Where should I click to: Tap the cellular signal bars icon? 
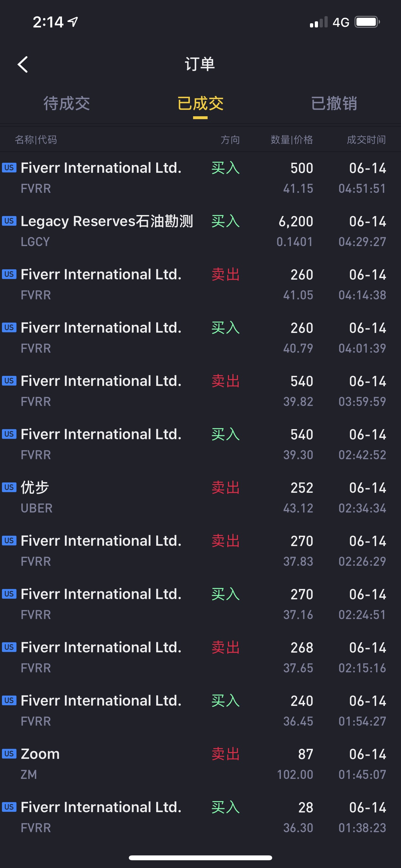319,22
